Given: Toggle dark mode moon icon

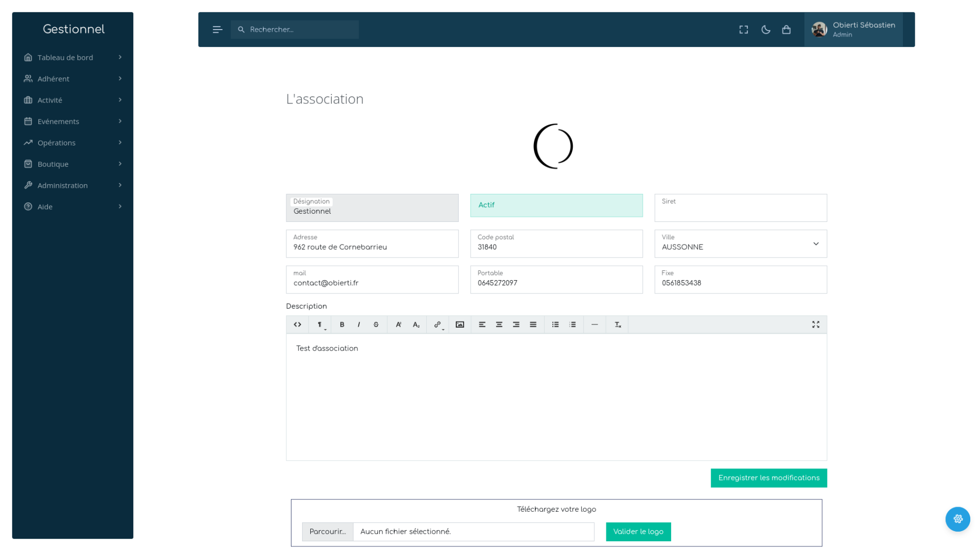Looking at the screenshot, I should click(x=766, y=30).
